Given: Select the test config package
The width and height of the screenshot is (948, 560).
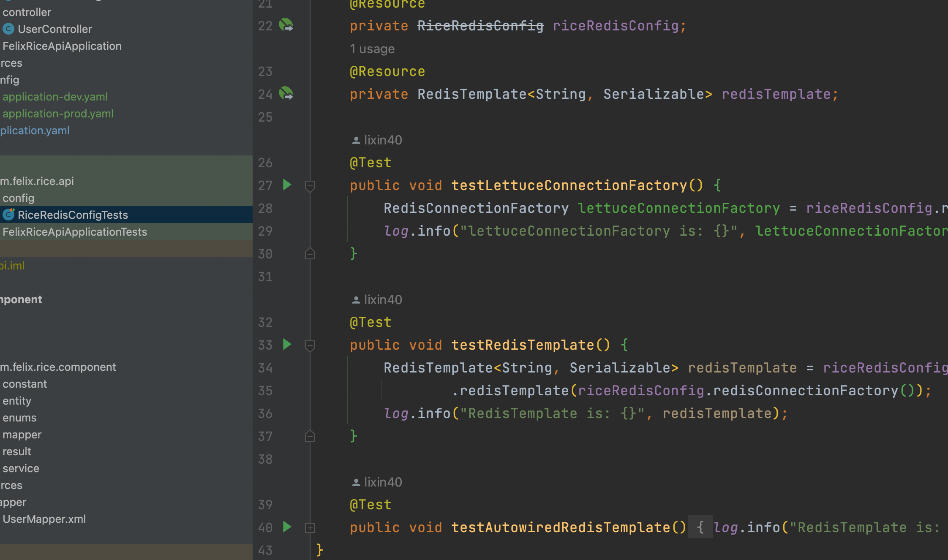Looking at the screenshot, I should tap(19, 198).
